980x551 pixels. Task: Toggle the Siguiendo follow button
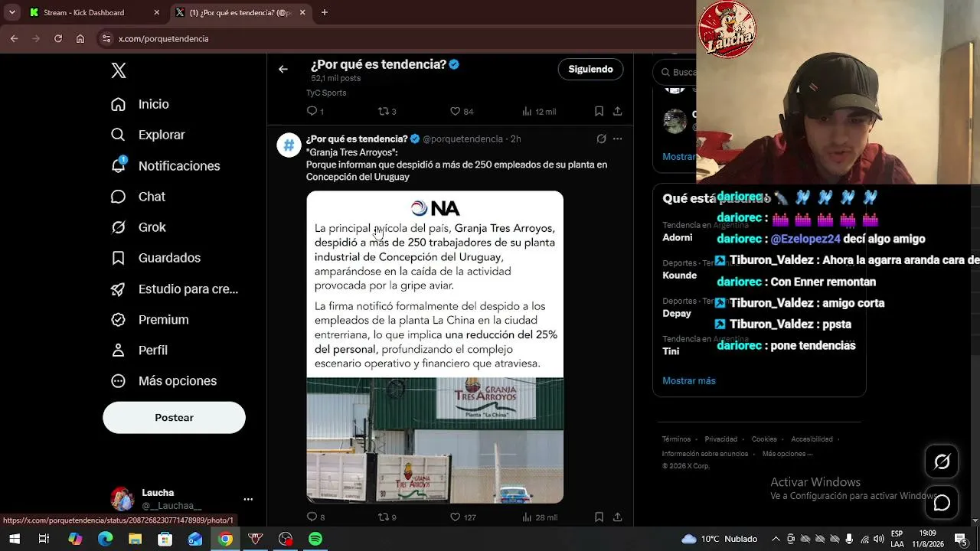pos(590,69)
